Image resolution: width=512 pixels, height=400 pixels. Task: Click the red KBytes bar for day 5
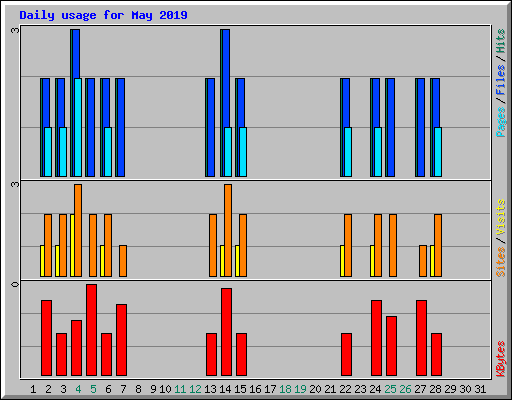coord(91,330)
